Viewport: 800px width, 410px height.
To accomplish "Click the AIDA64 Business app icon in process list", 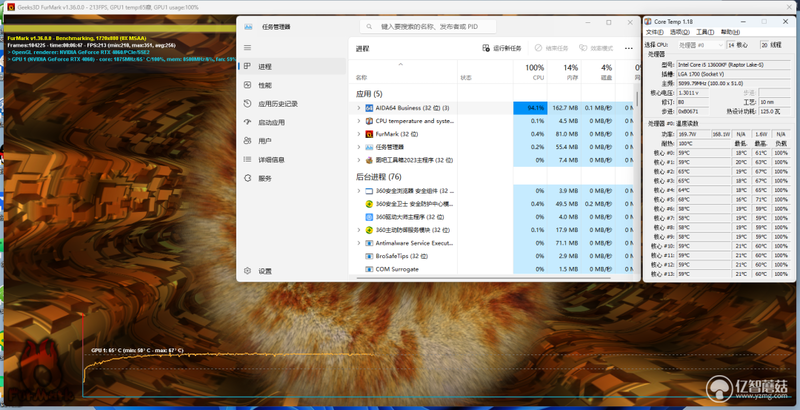I will click(369, 108).
